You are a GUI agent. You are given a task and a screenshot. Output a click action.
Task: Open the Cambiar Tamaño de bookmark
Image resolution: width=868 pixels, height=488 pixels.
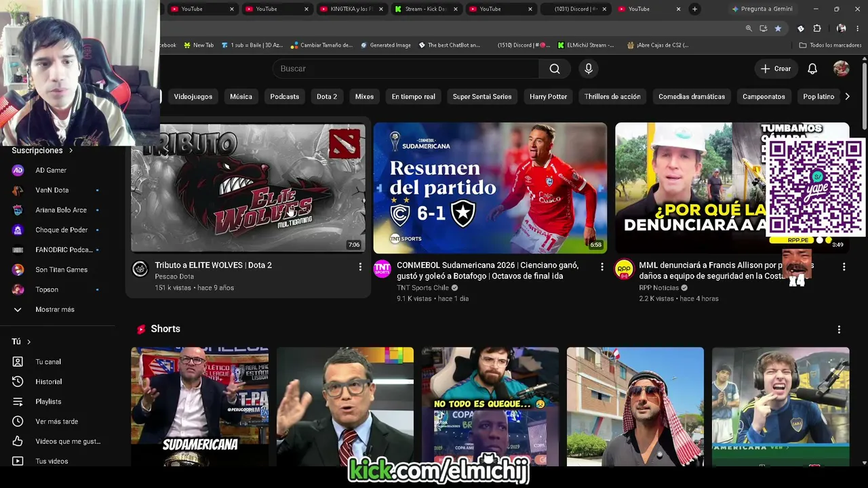321,45
